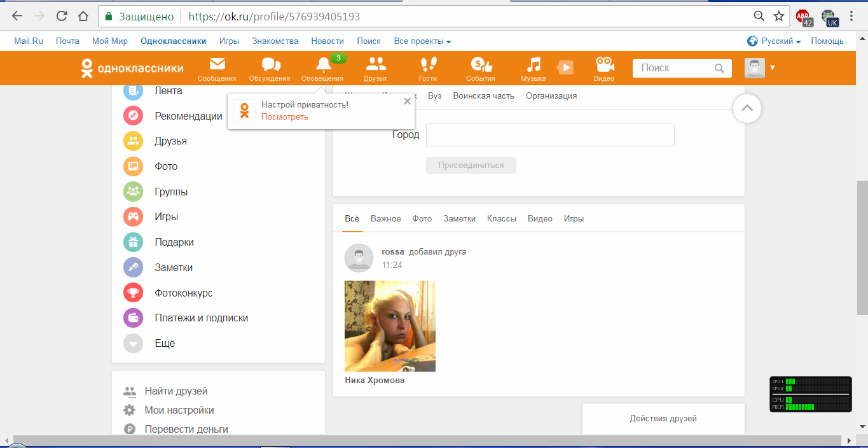Image resolution: width=868 pixels, height=448 pixels.
Task: Switch to Видео feed tab
Action: (540, 218)
